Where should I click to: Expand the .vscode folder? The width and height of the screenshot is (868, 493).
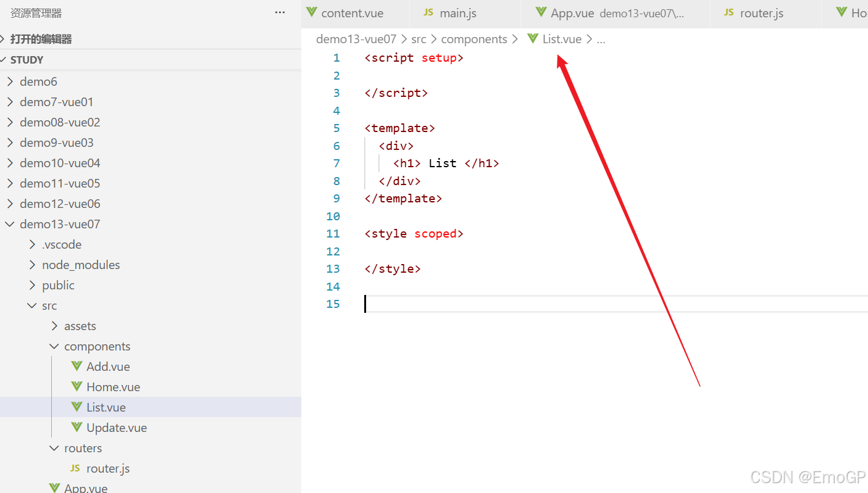pyautogui.click(x=151, y=244)
